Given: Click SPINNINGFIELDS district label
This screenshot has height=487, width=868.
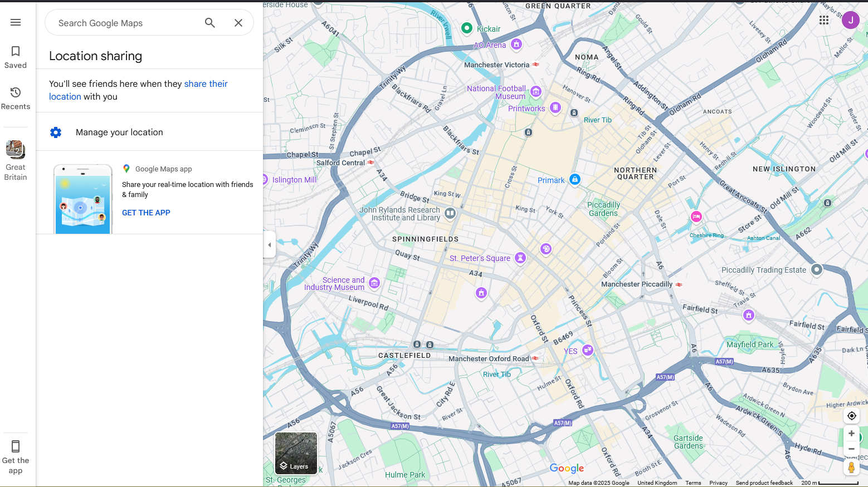Looking at the screenshot, I should [426, 239].
